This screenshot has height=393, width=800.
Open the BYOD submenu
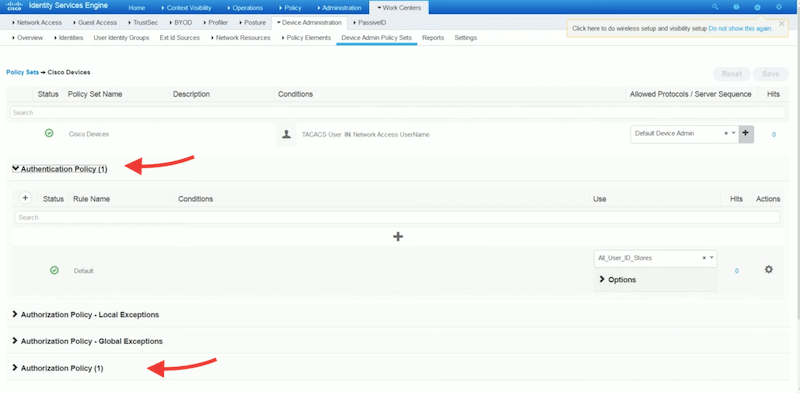click(x=181, y=22)
